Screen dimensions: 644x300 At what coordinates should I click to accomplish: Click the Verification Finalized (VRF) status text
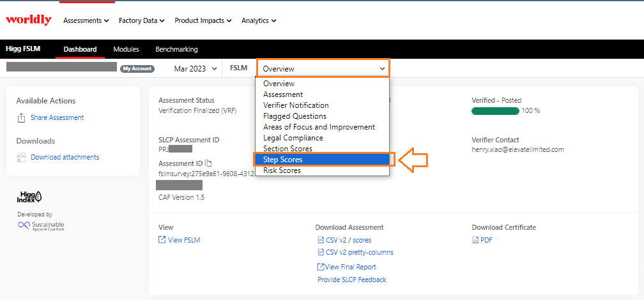pos(197,110)
